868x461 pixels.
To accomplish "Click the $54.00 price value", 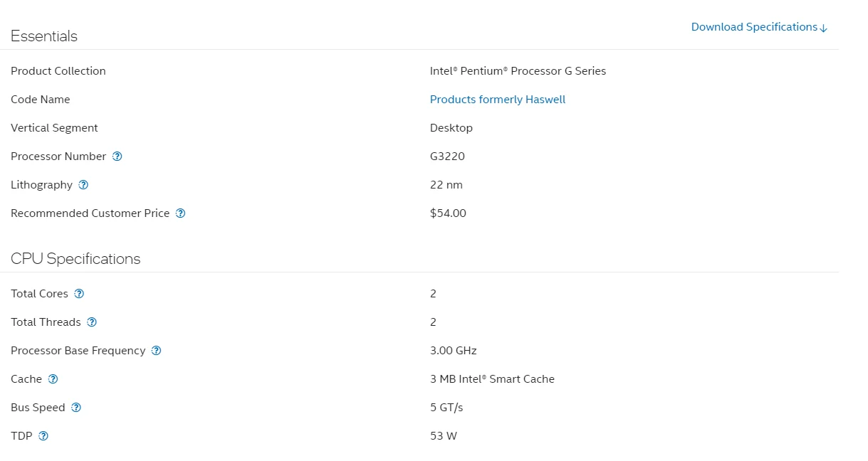I will pyautogui.click(x=448, y=213).
